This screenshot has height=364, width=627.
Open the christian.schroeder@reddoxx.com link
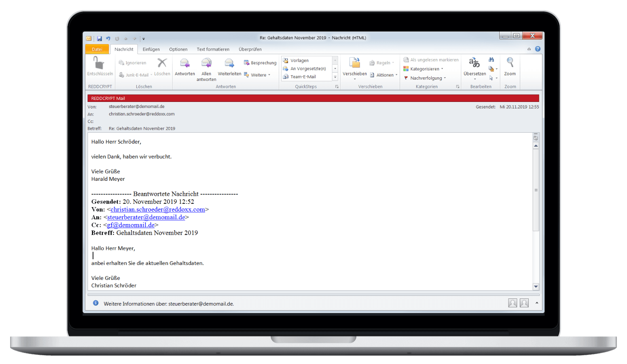(x=158, y=210)
